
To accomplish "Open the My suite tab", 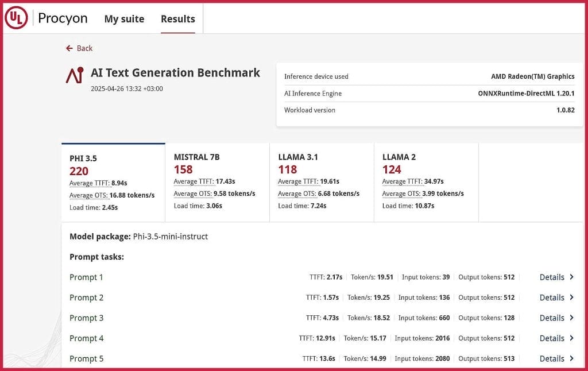I will pyautogui.click(x=124, y=19).
